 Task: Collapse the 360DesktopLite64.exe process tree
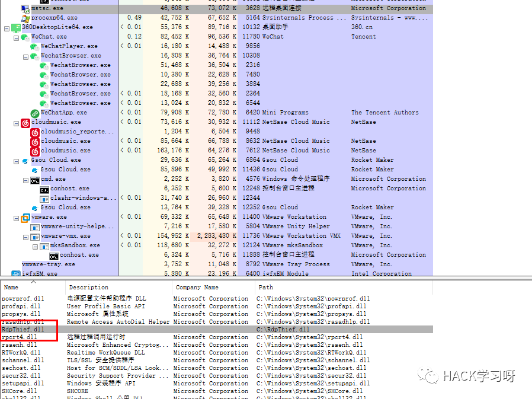pyautogui.click(x=7, y=29)
